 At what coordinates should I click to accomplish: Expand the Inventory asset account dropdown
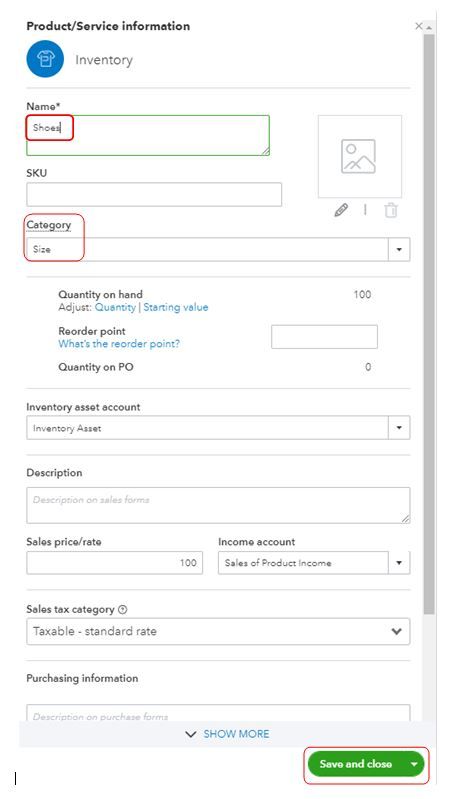point(399,428)
